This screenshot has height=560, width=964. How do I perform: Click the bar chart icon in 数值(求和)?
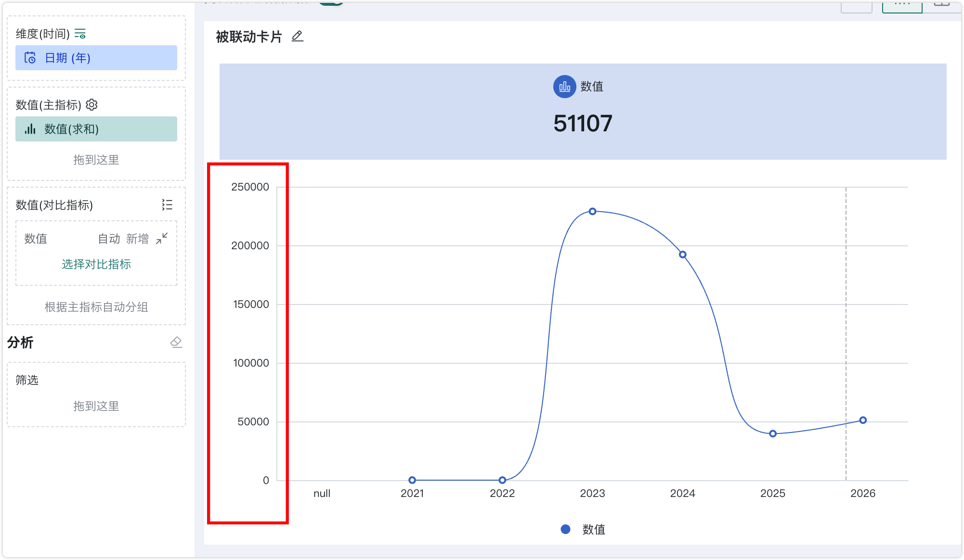[x=30, y=129]
